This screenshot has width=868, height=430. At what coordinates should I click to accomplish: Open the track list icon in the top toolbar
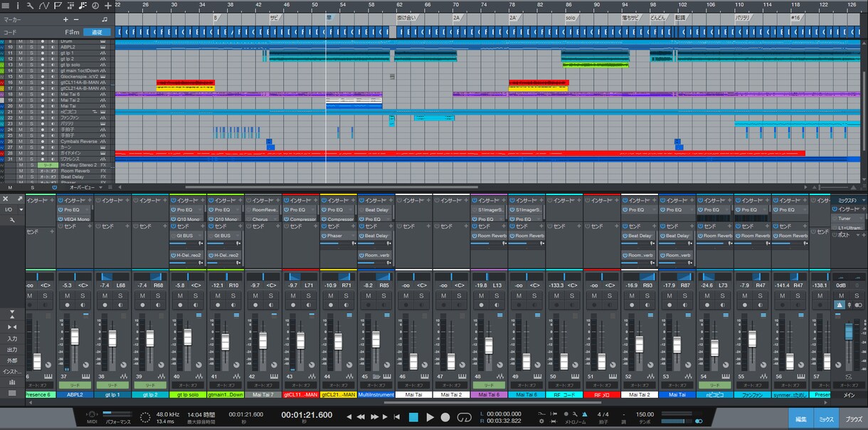(6, 6)
